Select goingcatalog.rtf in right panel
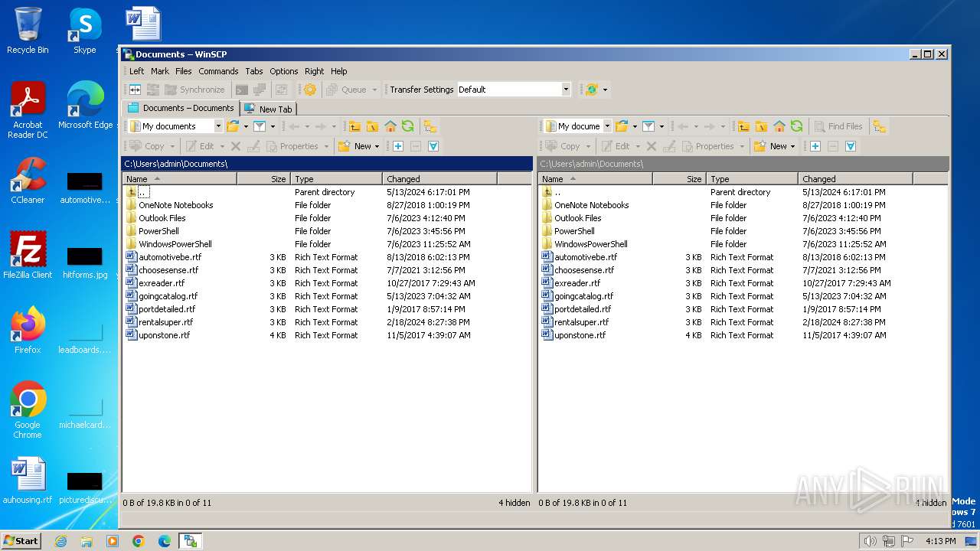This screenshot has height=551, width=980. coord(584,296)
